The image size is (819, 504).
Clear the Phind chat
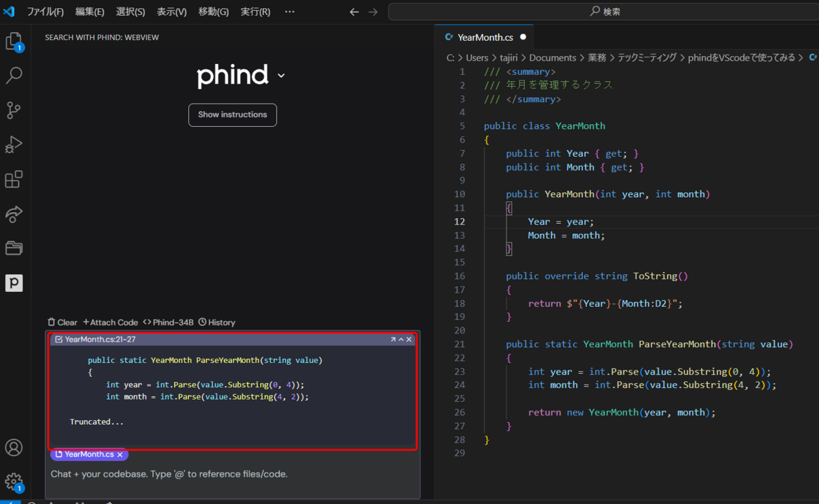point(62,322)
